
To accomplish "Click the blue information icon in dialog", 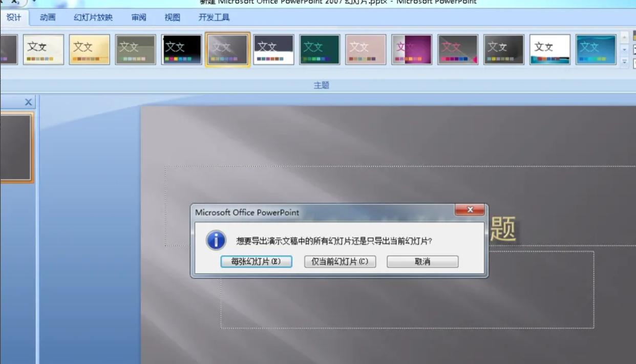I will tap(216, 240).
